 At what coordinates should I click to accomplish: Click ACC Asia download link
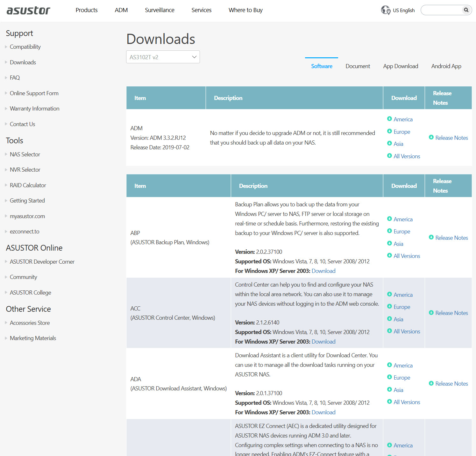point(398,319)
